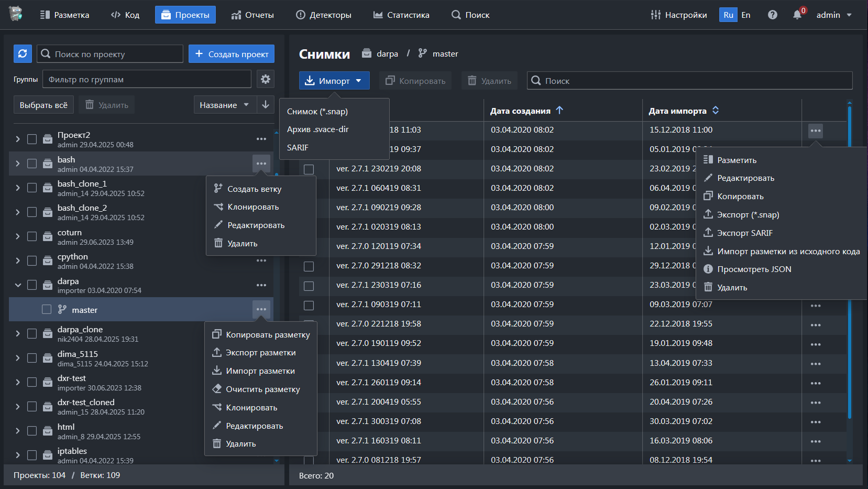Open actions menu for snapshot imported 22.12.2018
The width and height of the screenshot is (868, 489).
(x=815, y=325)
